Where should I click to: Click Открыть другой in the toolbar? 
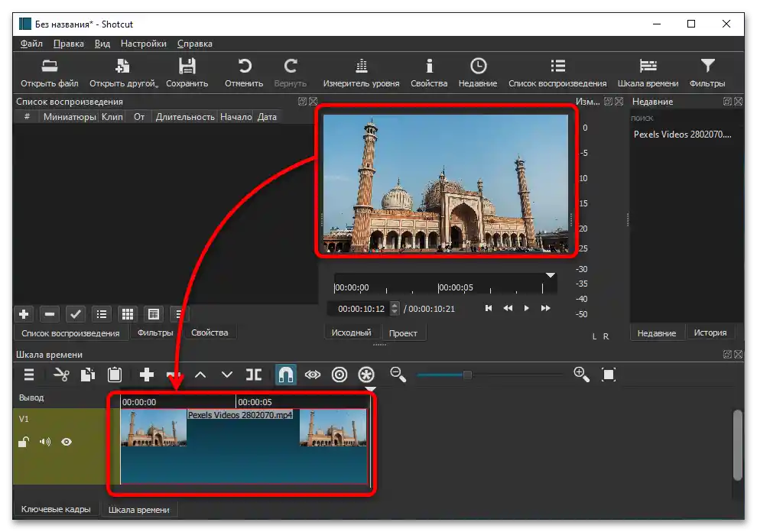click(124, 73)
